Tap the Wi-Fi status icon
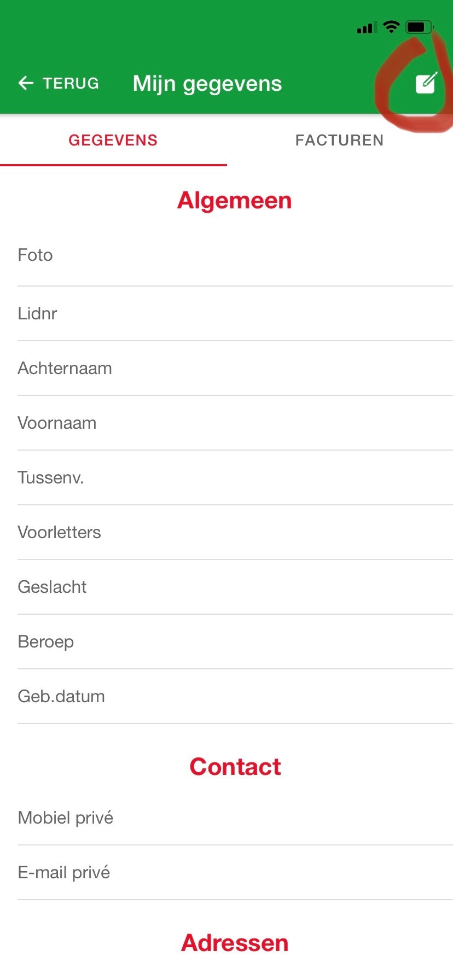This screenshot has height=980, width=453. (x=391, y=27)
